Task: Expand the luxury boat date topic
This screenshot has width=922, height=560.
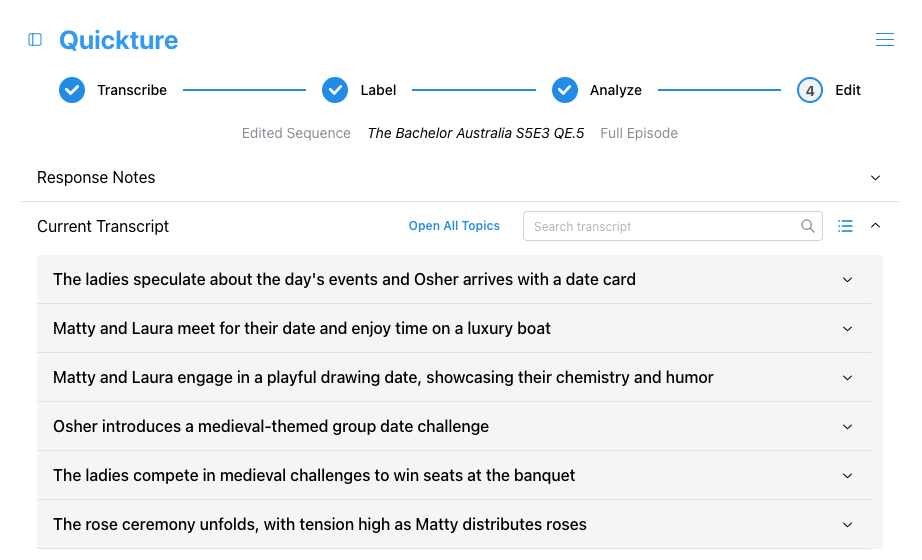Action: pos(454,328)
